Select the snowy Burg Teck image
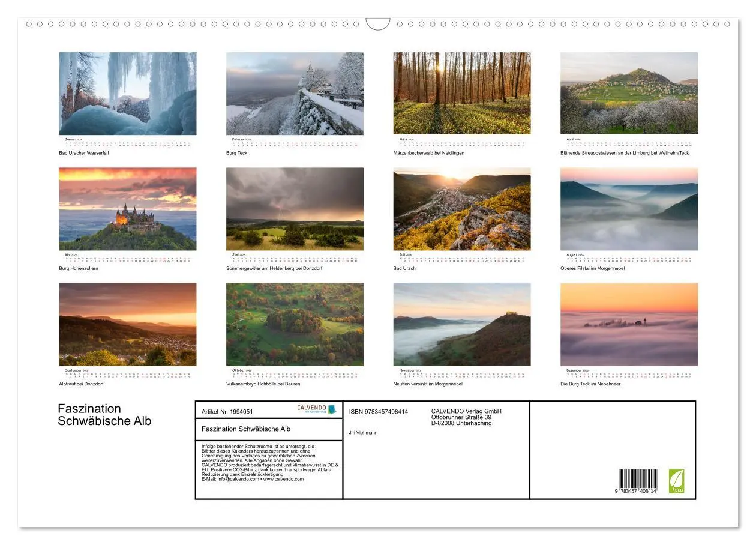The height and width of the screenshot is (545, 756). [295, 94]
